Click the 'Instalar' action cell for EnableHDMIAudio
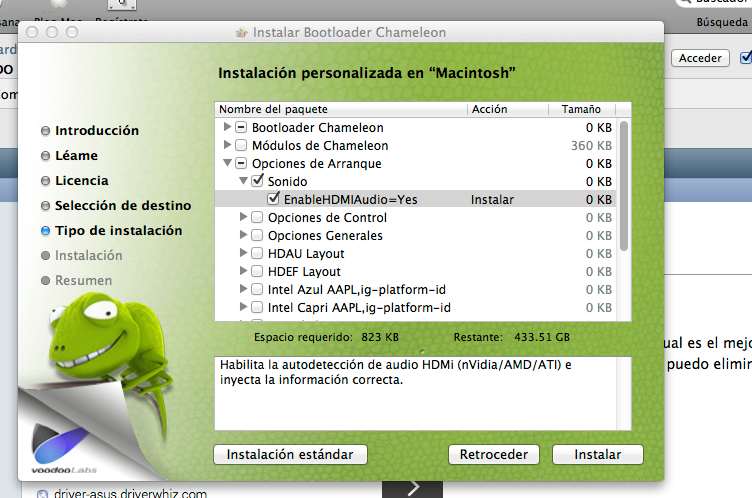This screenshot has width=752, height=498. (492, 200)
